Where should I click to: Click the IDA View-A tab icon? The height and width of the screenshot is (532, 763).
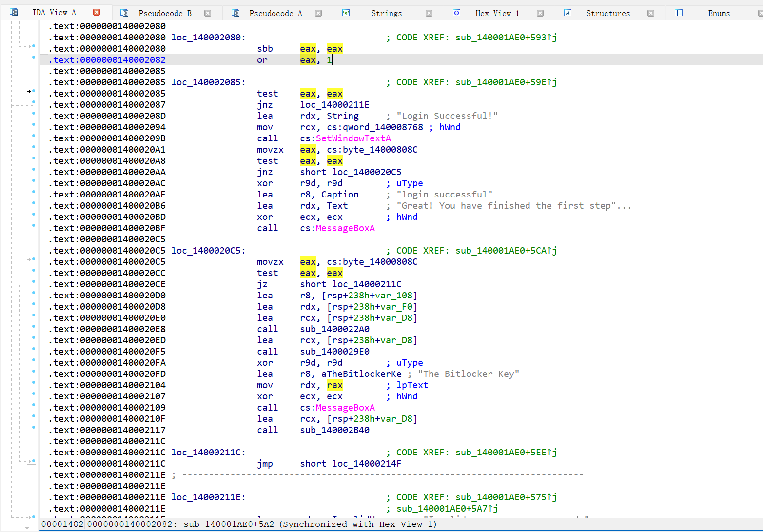(14, 12)
